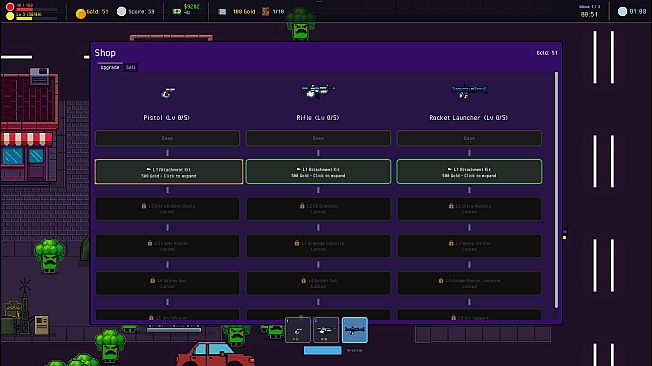Screen dimensions: 652x366
Task: Select the rifle slot in the weapon hotbar
Action: (326, 330)
